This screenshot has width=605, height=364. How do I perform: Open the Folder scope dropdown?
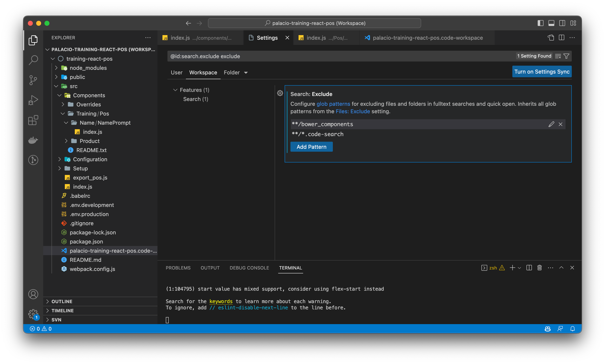(246, 73)
